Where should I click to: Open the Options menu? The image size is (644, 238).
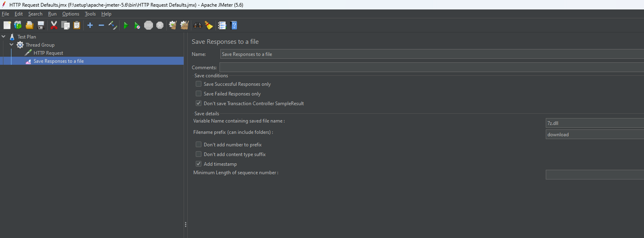click(71, 14)
